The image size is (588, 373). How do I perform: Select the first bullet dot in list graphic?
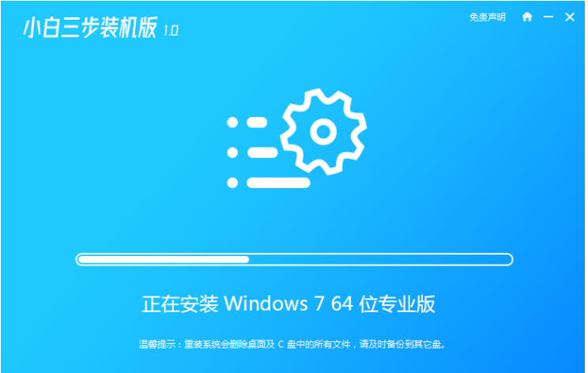click(x=232, y=122)
